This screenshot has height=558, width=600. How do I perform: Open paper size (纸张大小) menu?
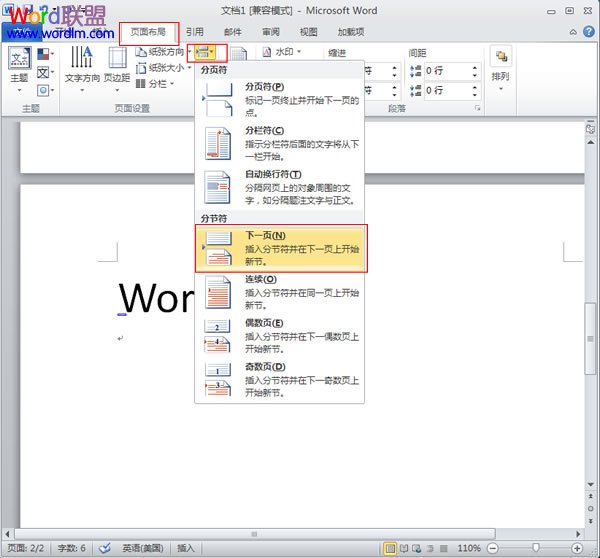coord(163,68)
